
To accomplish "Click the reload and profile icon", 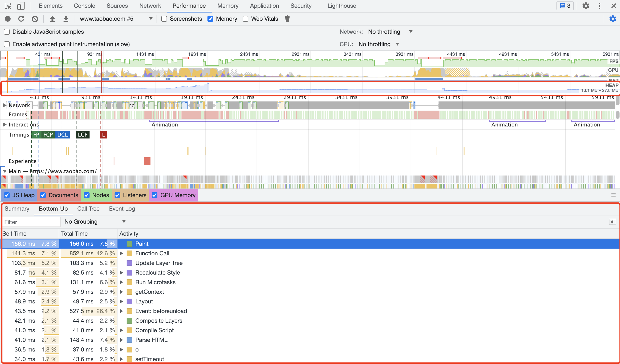I will [x=21, y=19].
